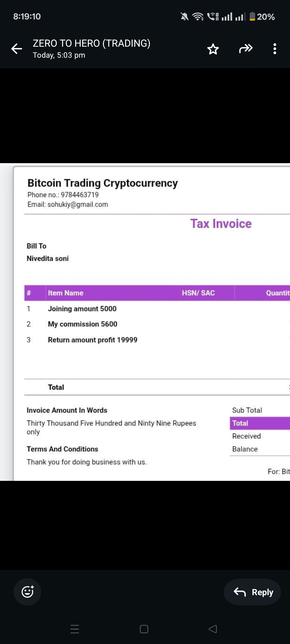Tap the sohukiy@gmail.com email address
Screen dimensions: 290x644
78,204
